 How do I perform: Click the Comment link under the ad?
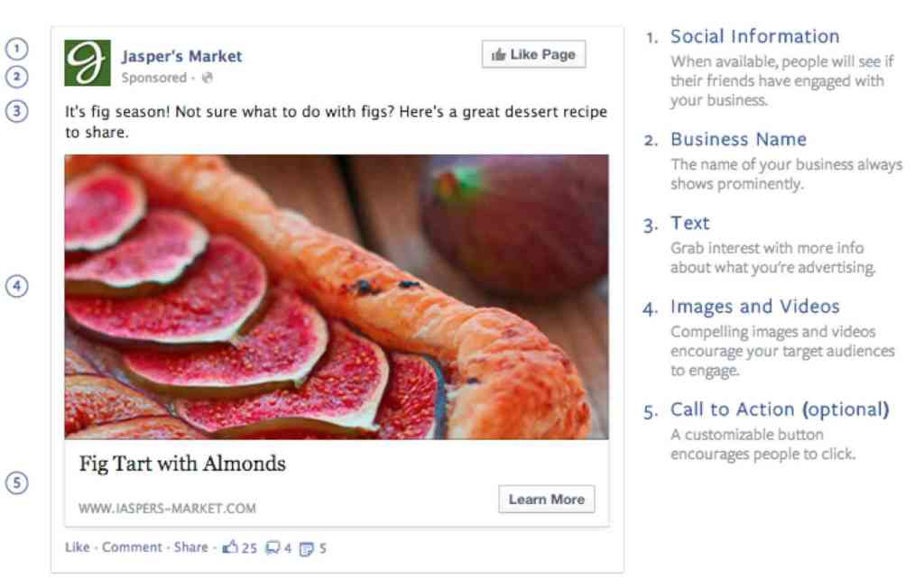132,547
